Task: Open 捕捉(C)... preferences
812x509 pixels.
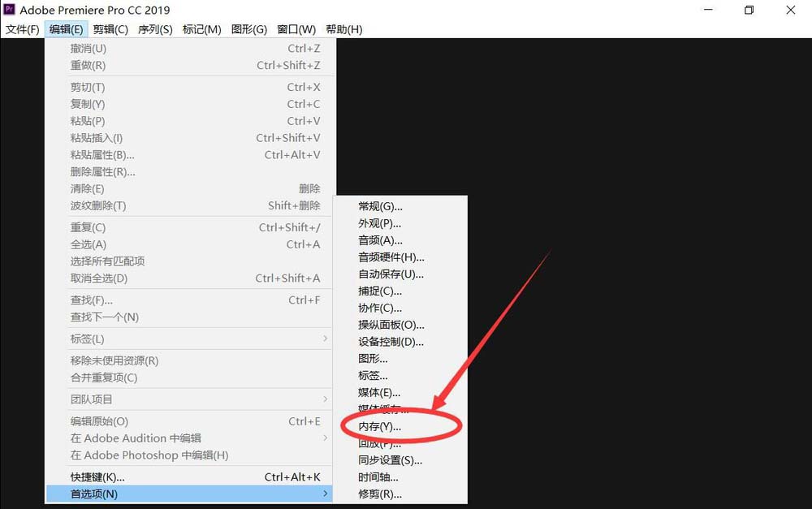Action: (400, 291)
